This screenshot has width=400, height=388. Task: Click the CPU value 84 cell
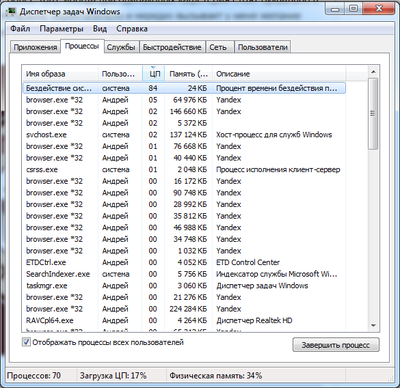(153, 88)
